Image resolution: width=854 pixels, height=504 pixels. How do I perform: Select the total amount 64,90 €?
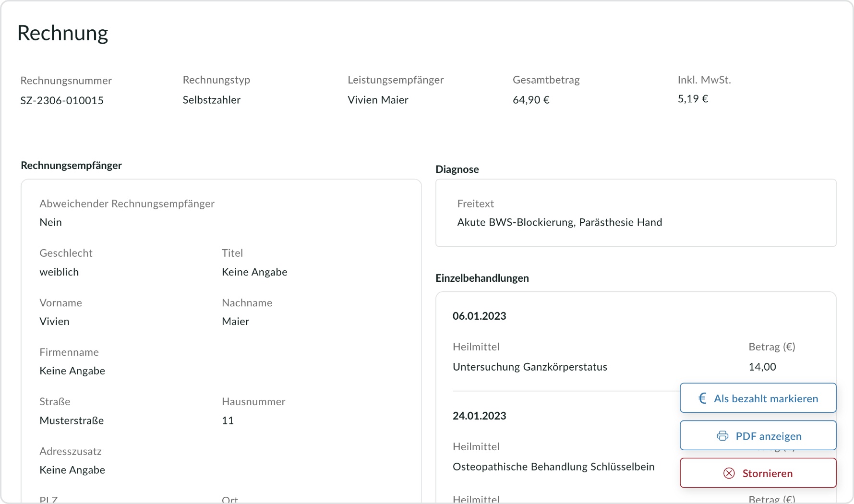click(x=531, y=100)
